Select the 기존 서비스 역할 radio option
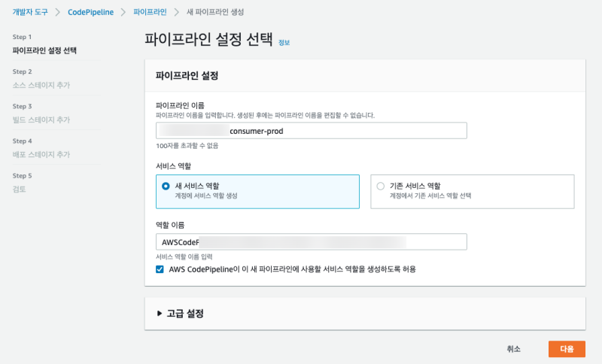 pos(380,186)
